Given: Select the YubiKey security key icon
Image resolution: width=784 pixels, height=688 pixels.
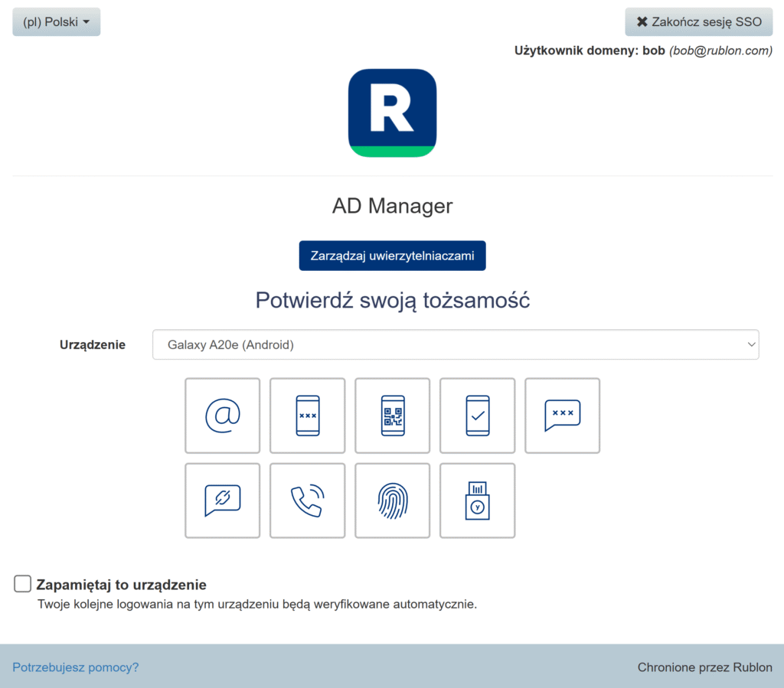Looking at the screenshot, I should coord(477,501).
